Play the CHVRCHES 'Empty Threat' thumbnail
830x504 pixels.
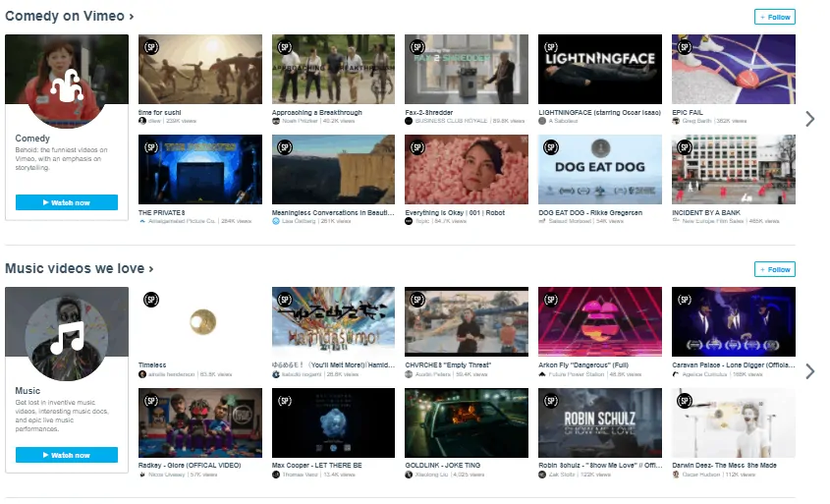466,321
